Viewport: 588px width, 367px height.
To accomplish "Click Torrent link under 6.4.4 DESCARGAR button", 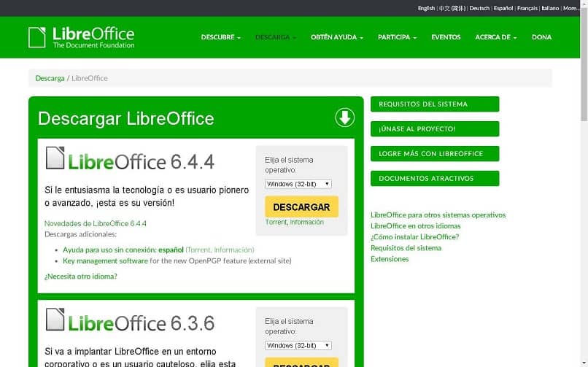I will tap(276, 223).
